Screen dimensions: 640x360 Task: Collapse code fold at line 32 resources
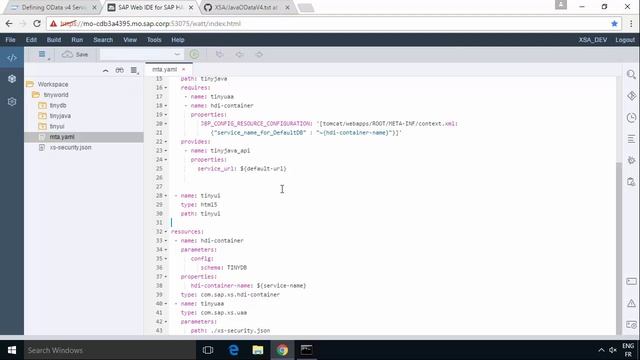click(x=166, y=232)
